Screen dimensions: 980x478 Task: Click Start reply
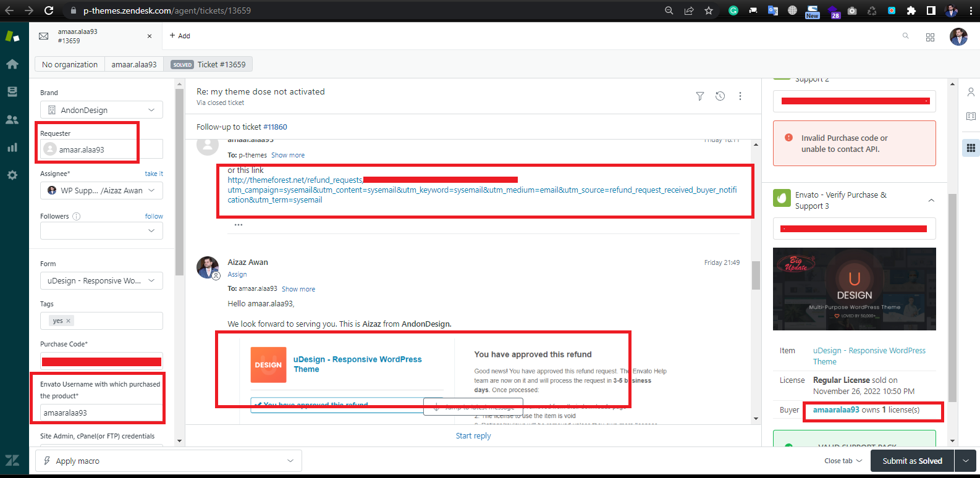click(473, 435)
